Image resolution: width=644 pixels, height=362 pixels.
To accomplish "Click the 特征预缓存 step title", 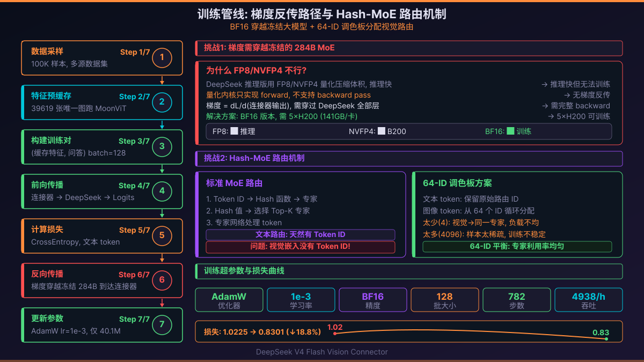I will click(51, 96).
